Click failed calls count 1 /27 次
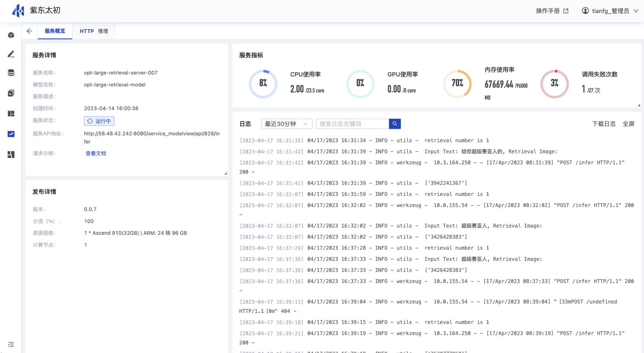This screenshot has height=353, width=644. [591, 89]
